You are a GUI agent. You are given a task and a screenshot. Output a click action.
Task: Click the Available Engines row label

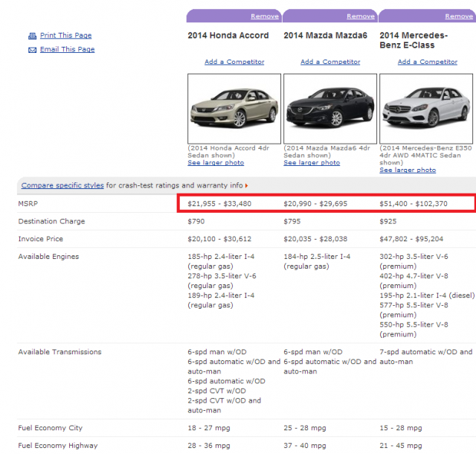click(48, 257)
